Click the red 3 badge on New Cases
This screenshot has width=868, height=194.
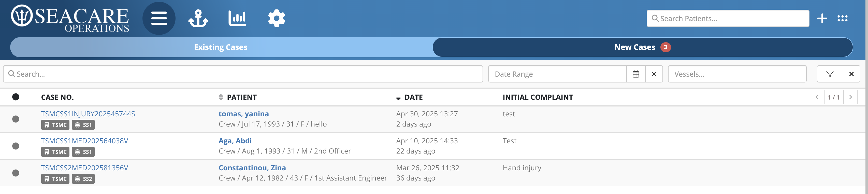666,47
